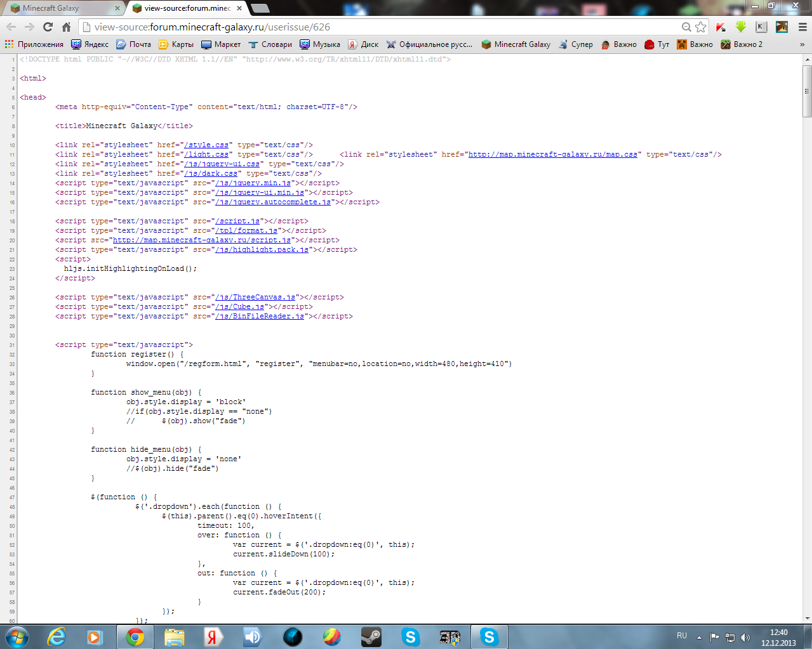Open the Маркет bookmark
Screen dimensions: 812x649
[x=221, y=44]
